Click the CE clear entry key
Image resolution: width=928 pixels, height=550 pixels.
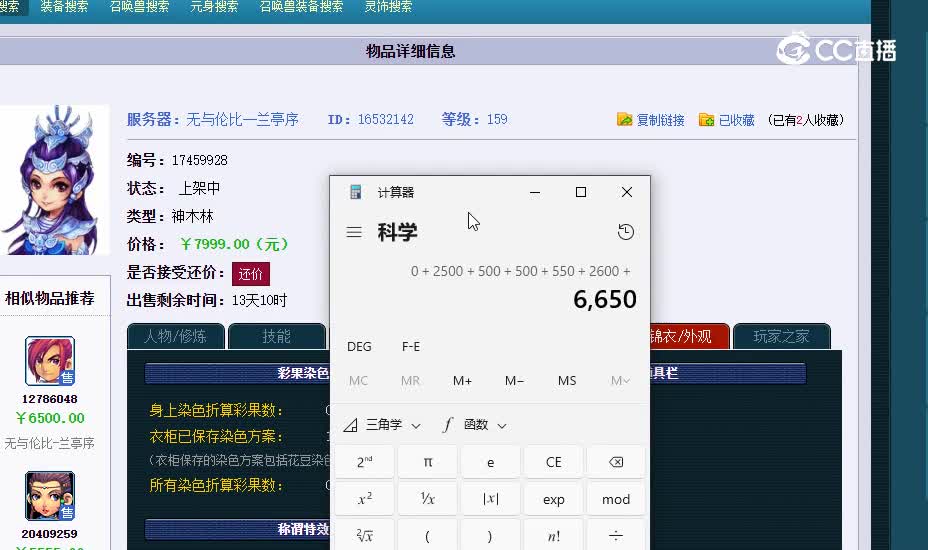pyautogui.click(x=553, y=462)
